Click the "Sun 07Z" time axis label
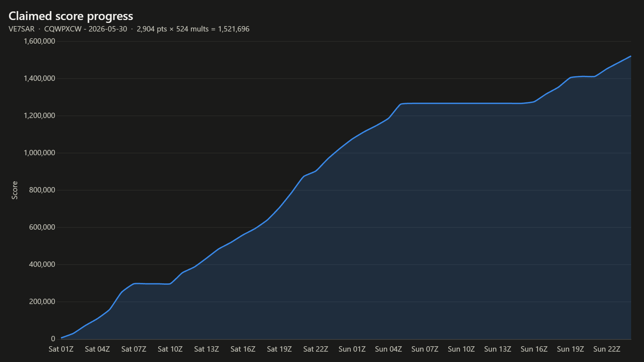Screen dimensions: 644x362 (425, 349)
